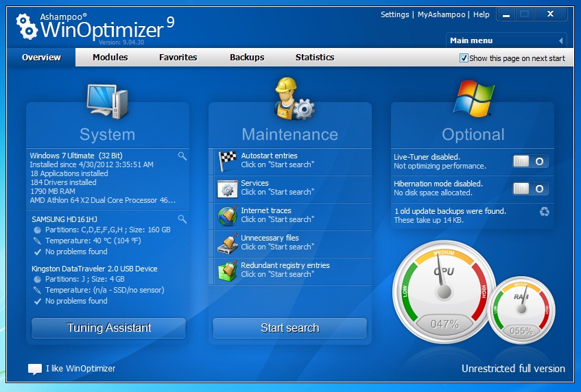Click the Kingston temperature thermometer icon
The width and height of the screenshot is (581, 392).
pyautogui.click(x=37, y=290)
